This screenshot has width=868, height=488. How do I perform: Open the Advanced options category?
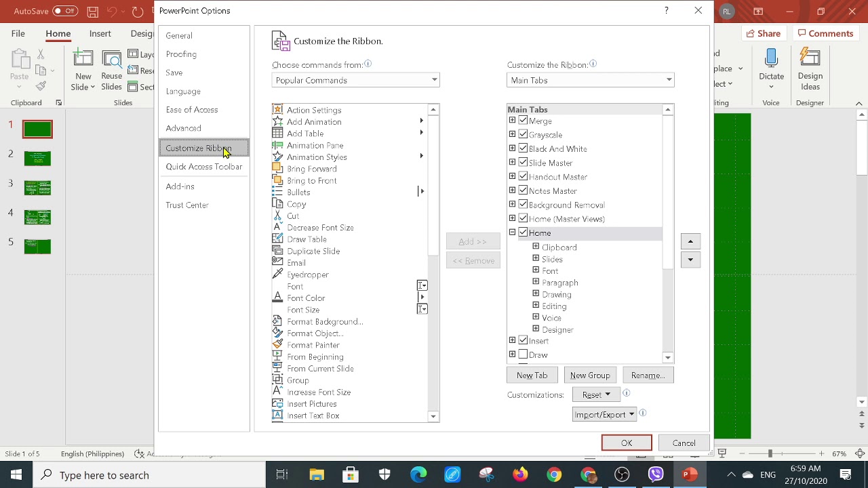(x=183, y=128)
